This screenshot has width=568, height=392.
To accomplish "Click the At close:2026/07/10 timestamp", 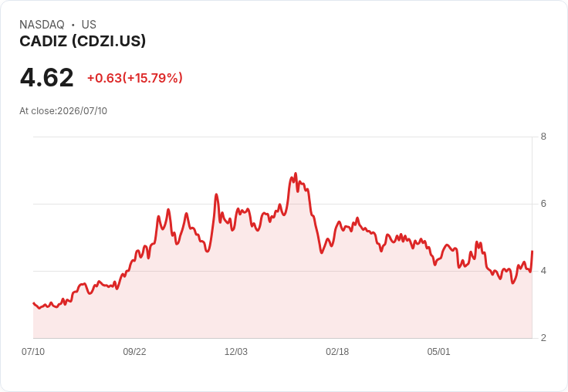I will click(x=63, y=111).
